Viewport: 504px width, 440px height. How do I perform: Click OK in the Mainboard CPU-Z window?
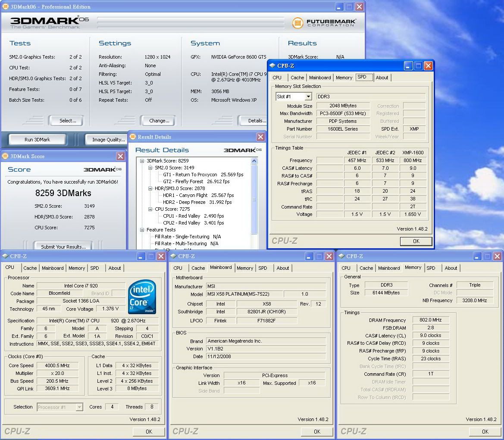point(317,432)
